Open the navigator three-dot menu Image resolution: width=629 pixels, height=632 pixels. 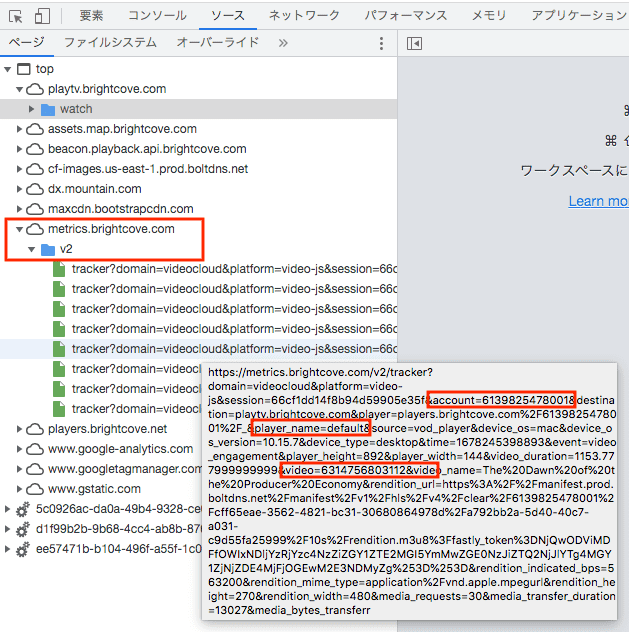pos(381,43)
